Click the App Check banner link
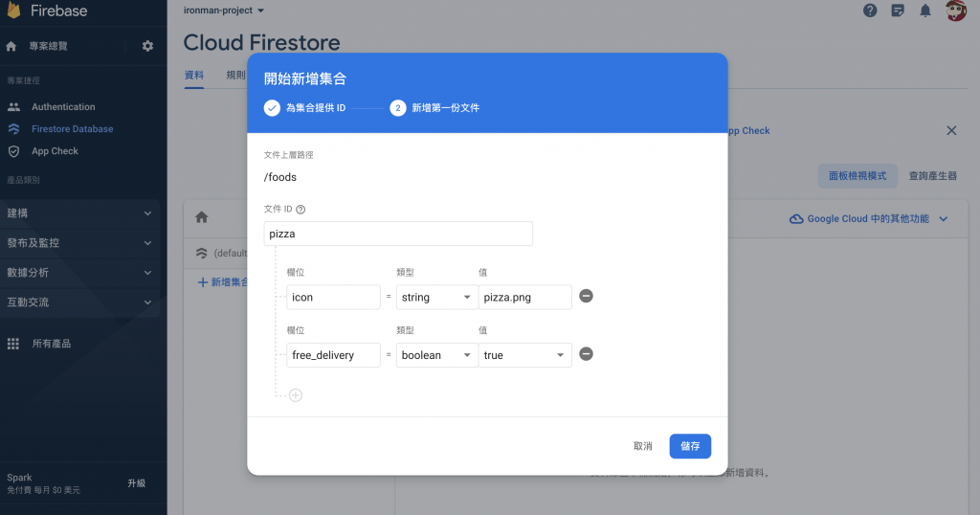 point(748,130)
